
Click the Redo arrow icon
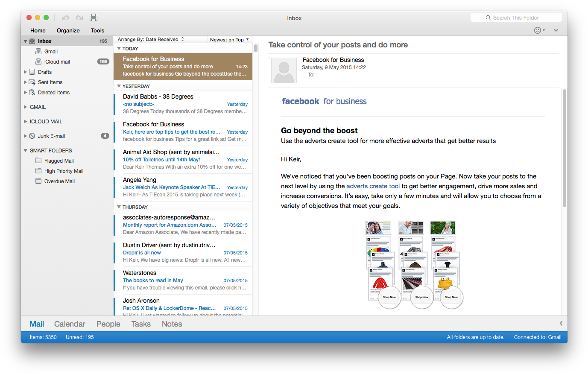click(x=79, y=18)
